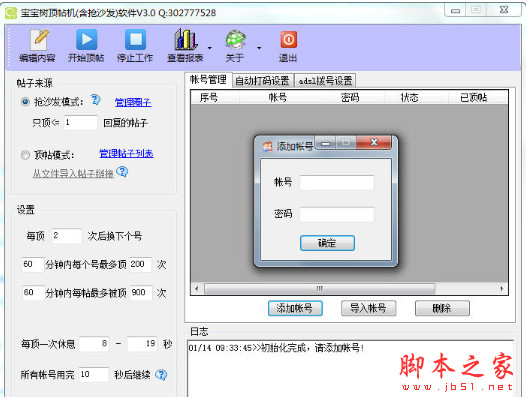Open the 编辑内容 edit content tool
526x398 pixels.
(38, 46)
